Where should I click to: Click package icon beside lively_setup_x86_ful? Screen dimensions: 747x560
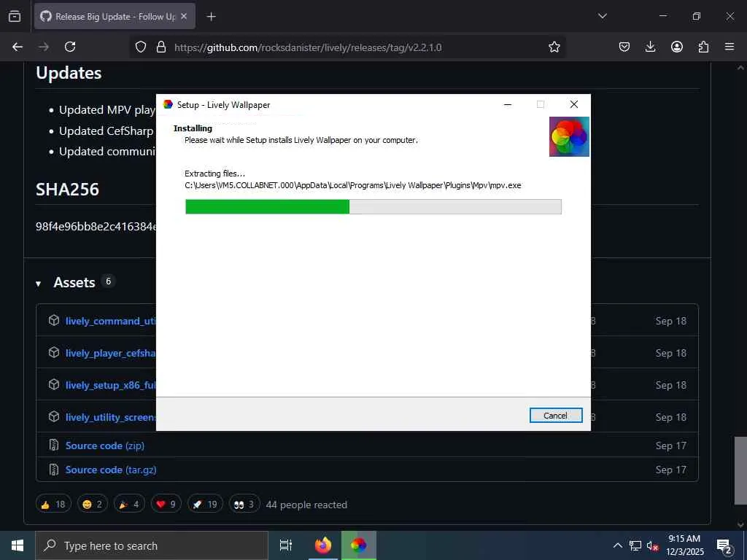click(54, 384)
